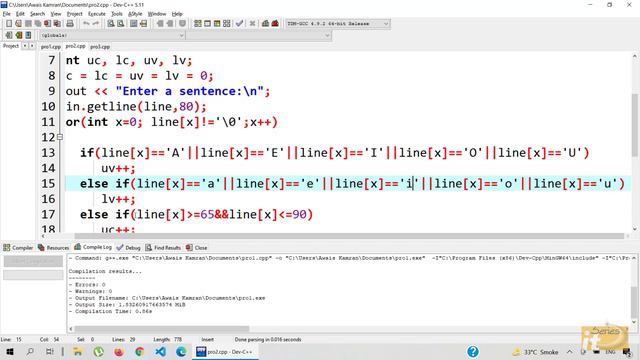Open the Search menu
Image resolution: width=640 pixels, height=360 pixels.
[37, 14]
